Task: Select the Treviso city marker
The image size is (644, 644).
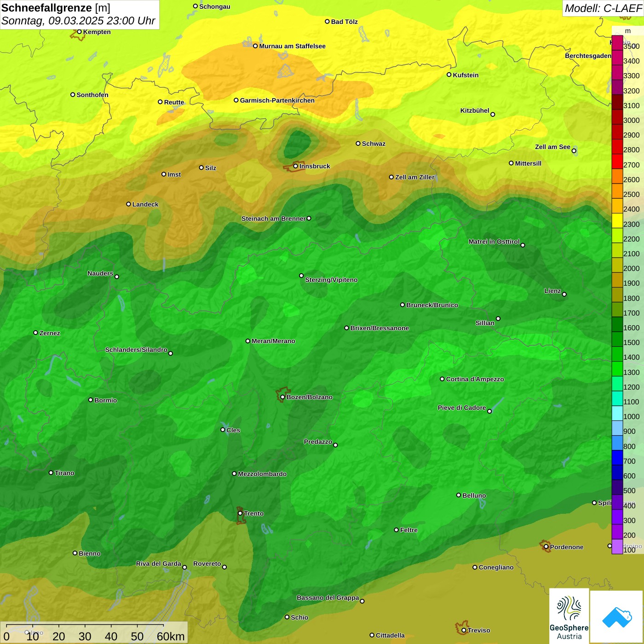Action: tap(464, 630)
